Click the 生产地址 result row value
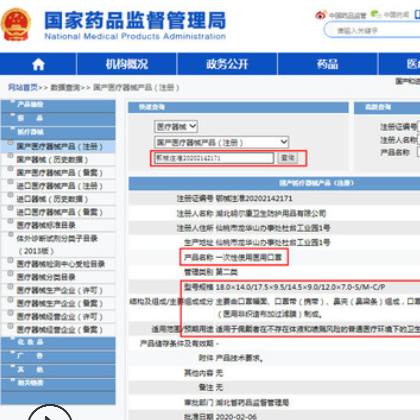This screenshot has width=420, height=420. 273,242
